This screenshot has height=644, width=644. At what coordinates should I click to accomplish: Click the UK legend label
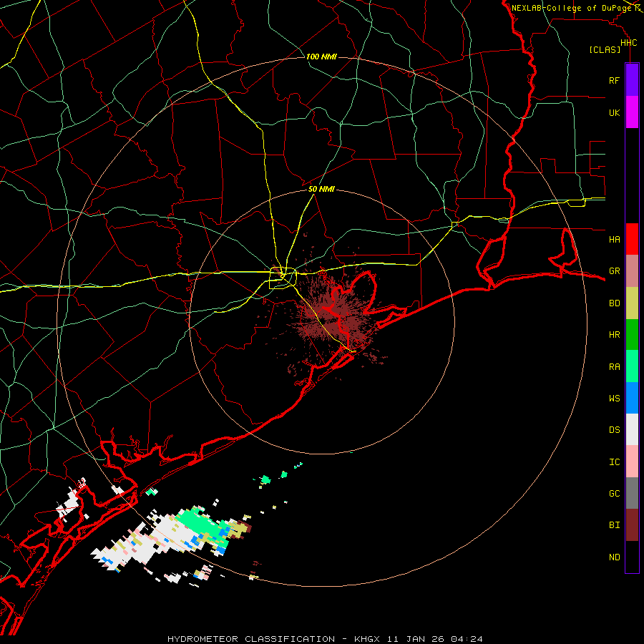click(x=614, y=112)
